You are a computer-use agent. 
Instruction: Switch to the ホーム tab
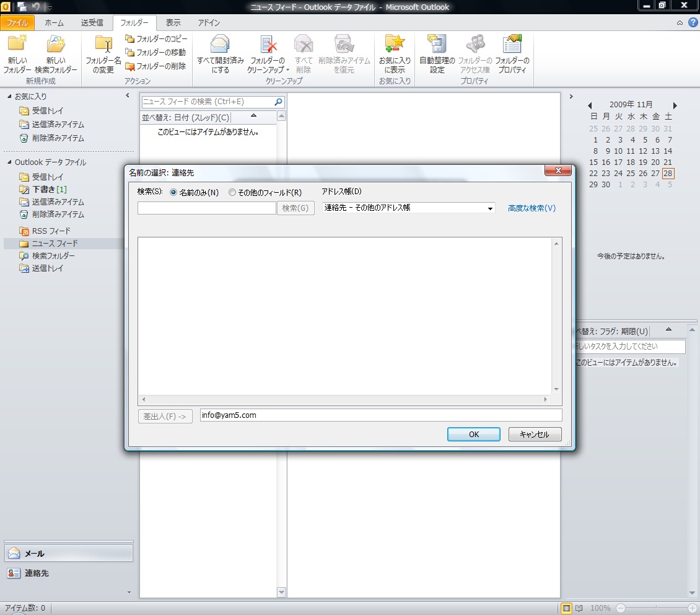[54, 23]
